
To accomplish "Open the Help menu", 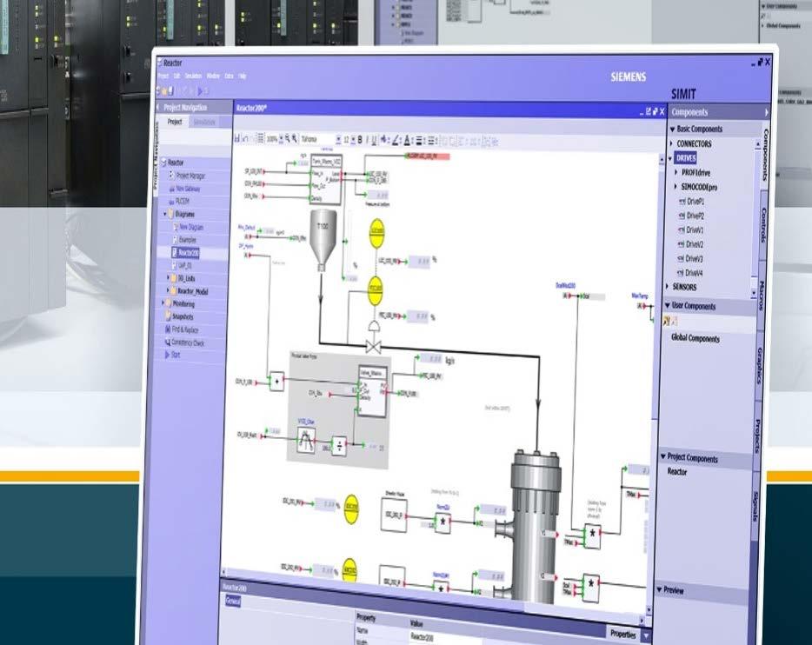I will (243, 76).
